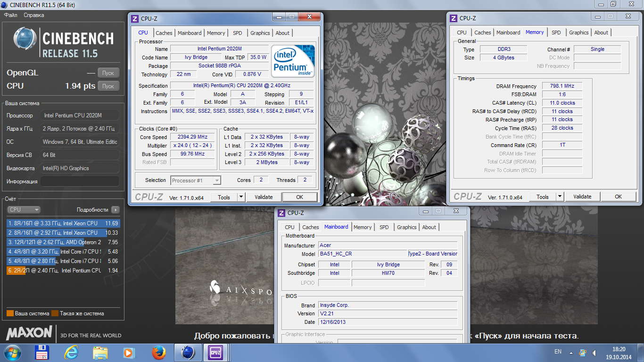Run the CPU test with Пуск

pyautogui.click(x=108, y=86)
